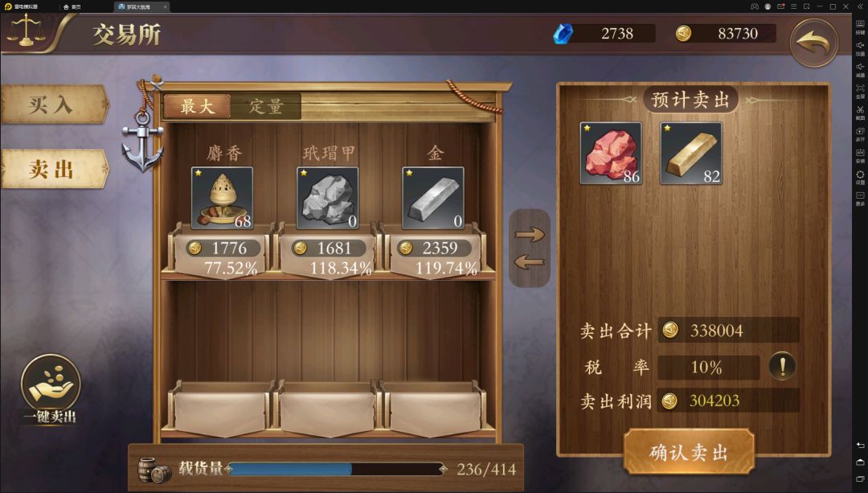Click the tax rate exclamation info icon
The image size is (868, 493).
click(782, 366)
